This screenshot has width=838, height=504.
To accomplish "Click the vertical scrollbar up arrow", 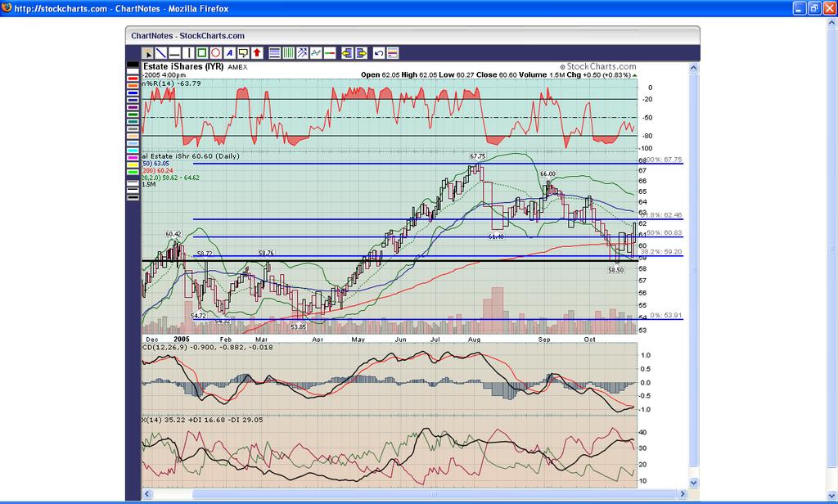I will (694, 68).
